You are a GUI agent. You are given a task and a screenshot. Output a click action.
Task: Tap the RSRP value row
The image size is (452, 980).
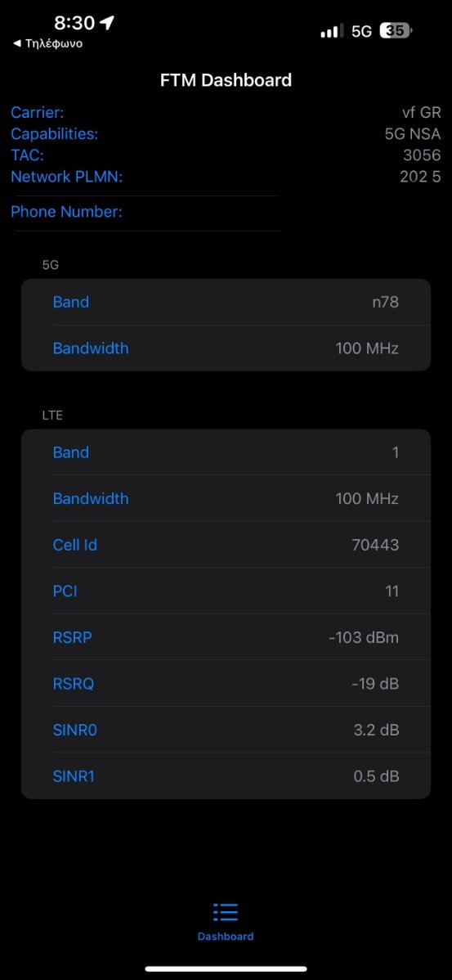pos(226,637)
